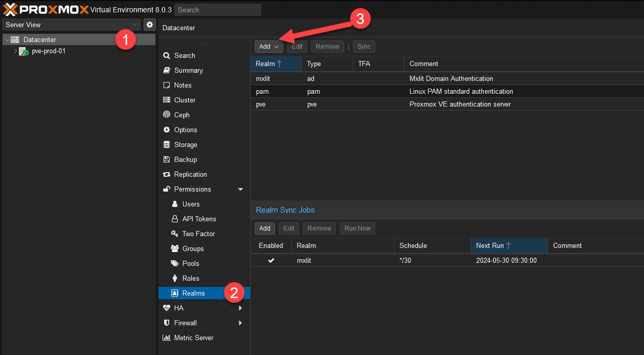The image size is (644, 355).
Task: Open the Add realm dropdown button
Action: 269,47
